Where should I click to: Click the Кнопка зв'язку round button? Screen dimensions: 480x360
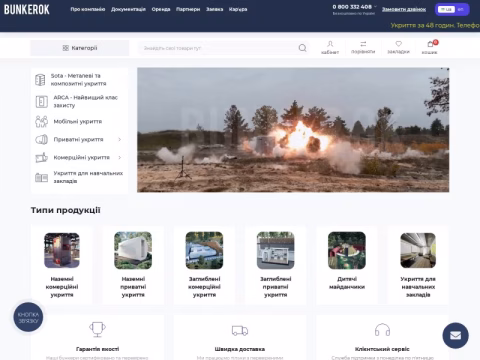[28, 317]
